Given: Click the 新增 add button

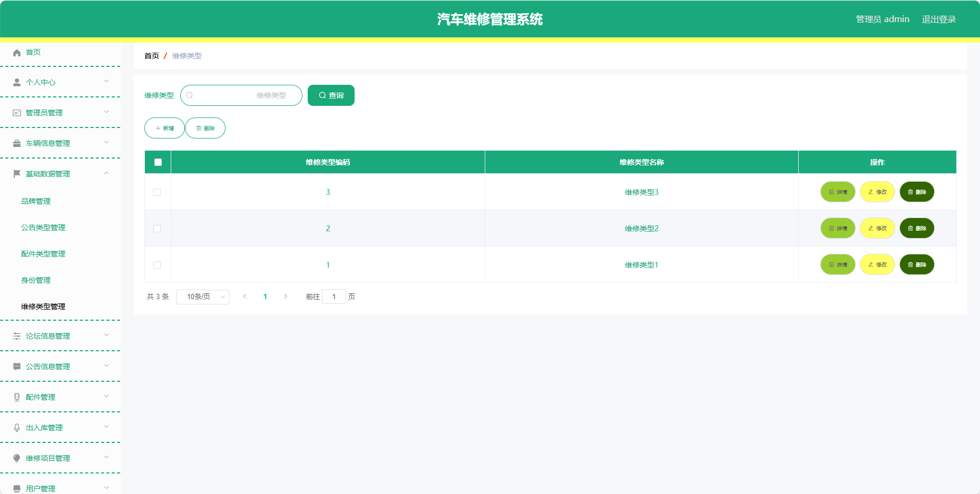Looking at the screenshot, I should (164, 128).
